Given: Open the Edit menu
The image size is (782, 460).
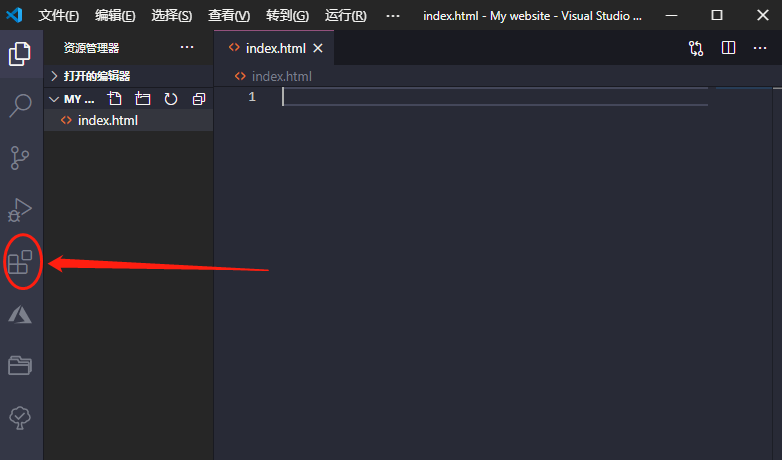Looking at the screenshot, I should coord(115,15).
